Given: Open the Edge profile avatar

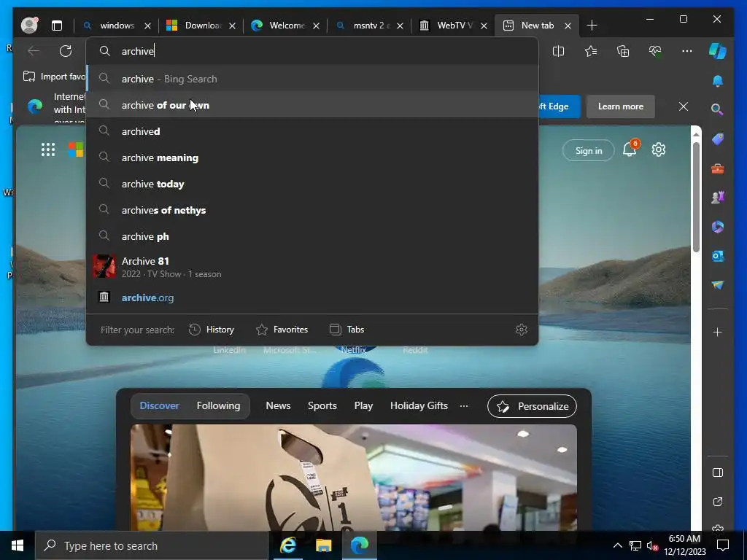Looking at the screenshot, I should (29, 26).
